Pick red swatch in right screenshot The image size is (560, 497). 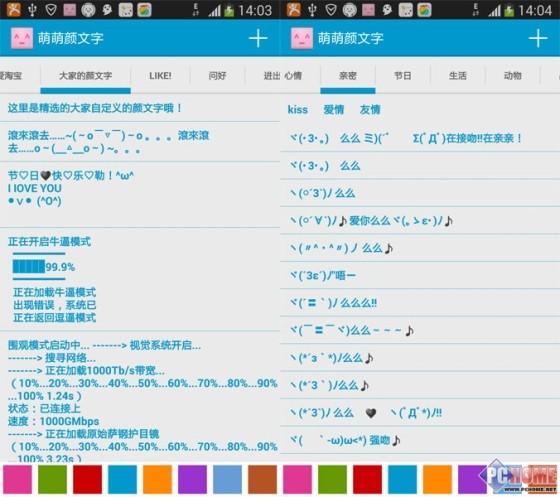[x=368, y=479]
